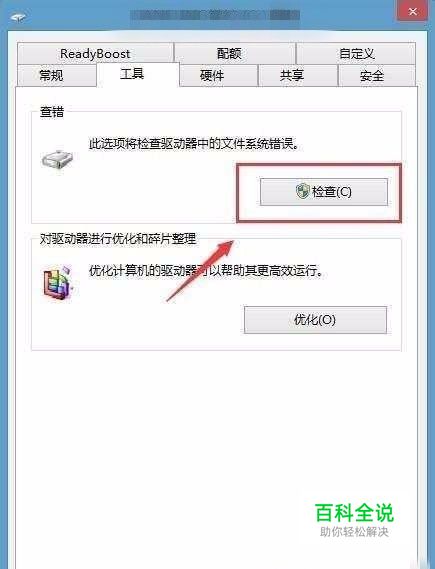Click the window icon in the title bar
Screen dimensions: 435x569
17,17
